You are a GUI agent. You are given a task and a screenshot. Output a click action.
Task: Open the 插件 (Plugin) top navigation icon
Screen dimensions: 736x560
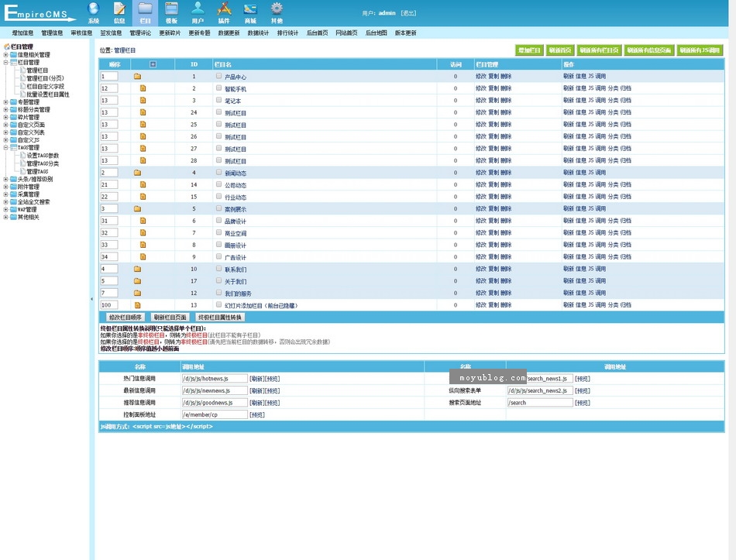coord(224,12)
